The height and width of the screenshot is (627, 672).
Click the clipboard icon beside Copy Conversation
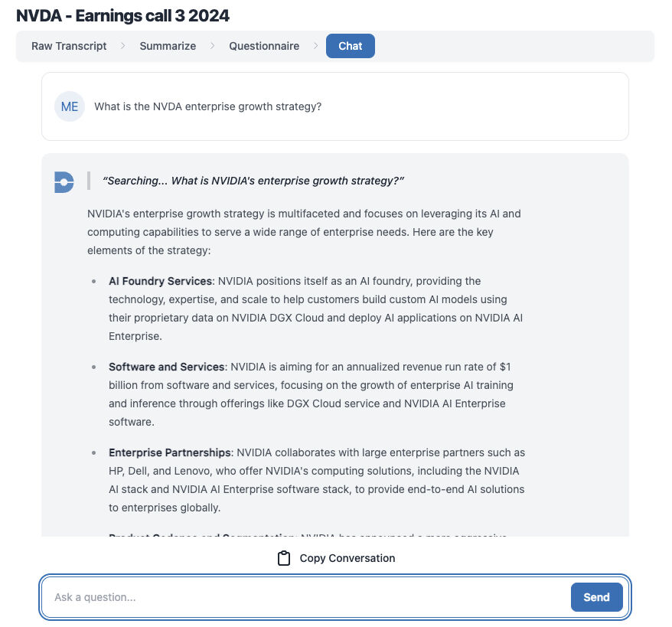284,558
